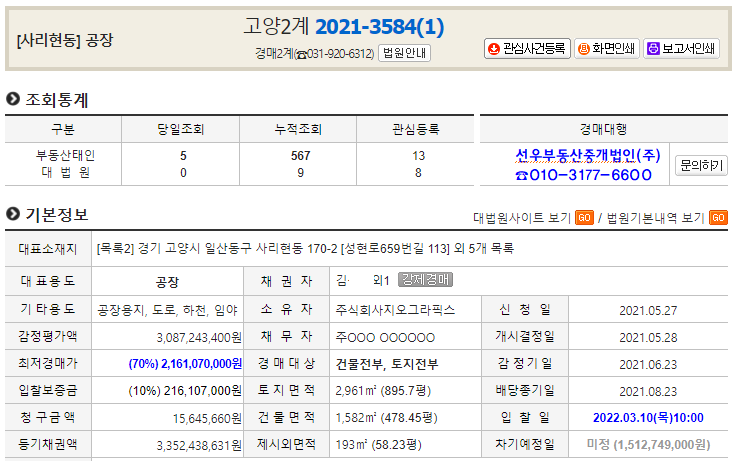
Task: Click the 관심사건등록 button
Action: pyautogui.click(x=527, y=48)
